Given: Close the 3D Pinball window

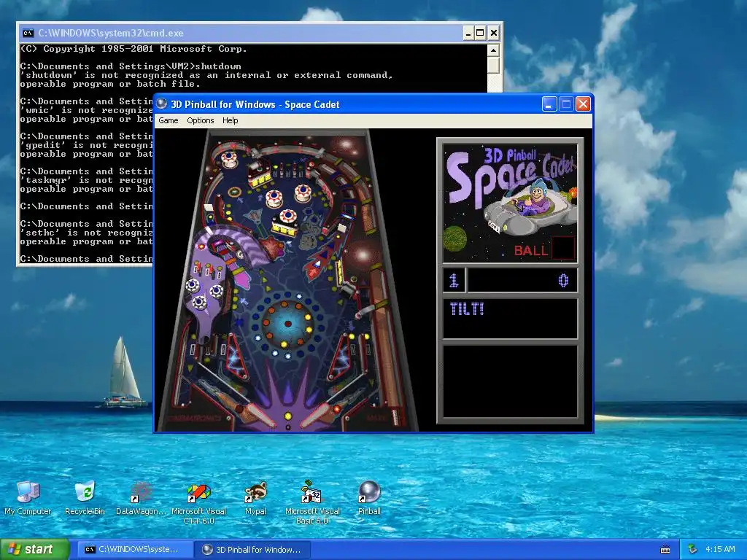Looking at the screenshot, I should click(x=583, y=104).
